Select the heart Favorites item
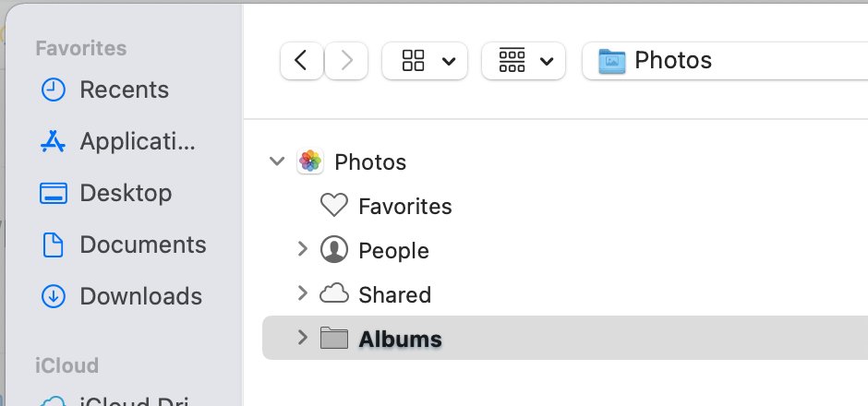 point(333,206)
